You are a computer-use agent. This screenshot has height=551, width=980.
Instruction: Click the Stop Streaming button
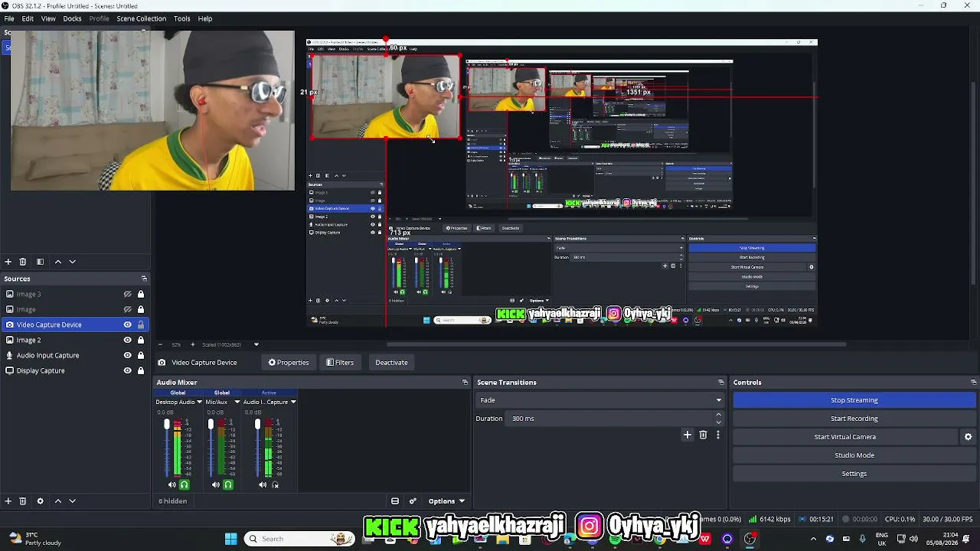click(x=854, y=400)
